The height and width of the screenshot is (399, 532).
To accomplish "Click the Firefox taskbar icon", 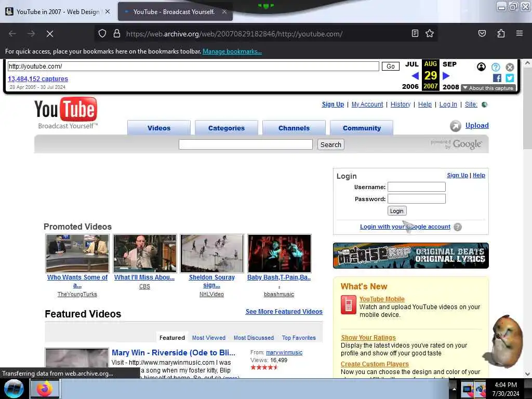I will (45, 389).
